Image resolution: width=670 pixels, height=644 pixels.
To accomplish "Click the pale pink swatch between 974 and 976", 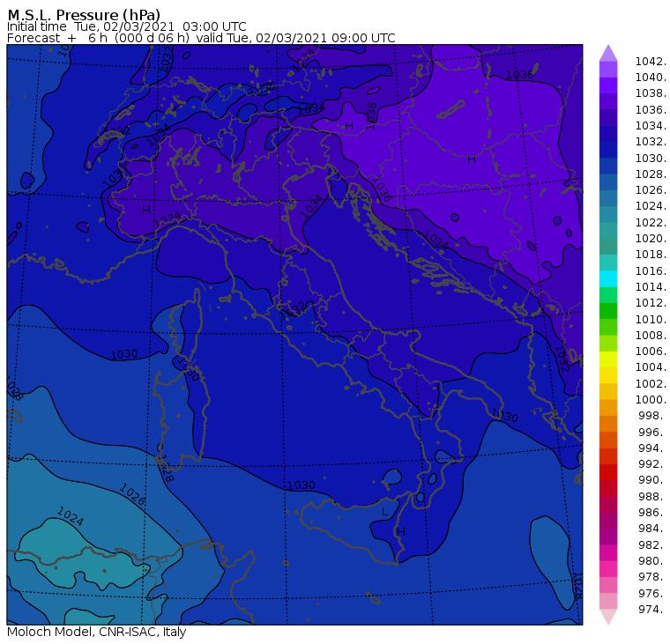I will click(608, 601).
